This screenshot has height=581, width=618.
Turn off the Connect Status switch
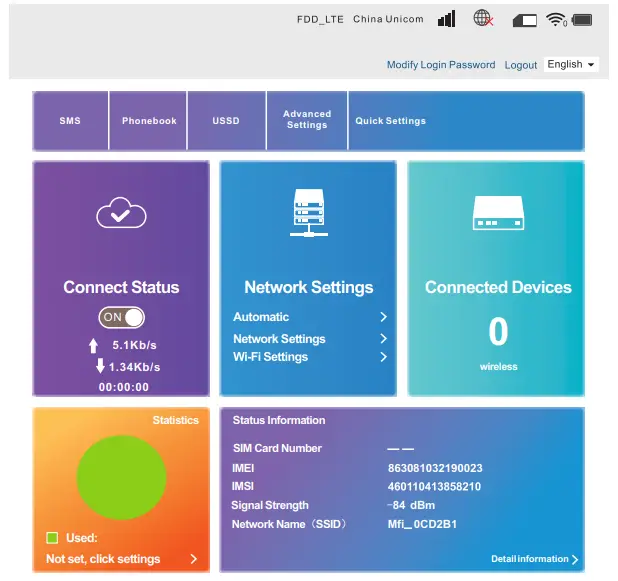[121, 317]
